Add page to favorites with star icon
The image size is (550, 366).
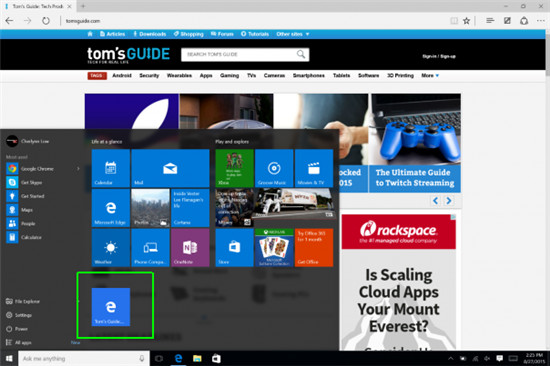466,21
